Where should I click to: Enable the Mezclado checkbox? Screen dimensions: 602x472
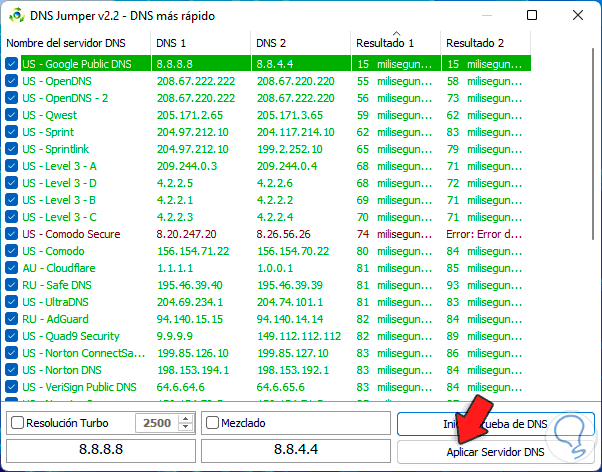[212, 423]
